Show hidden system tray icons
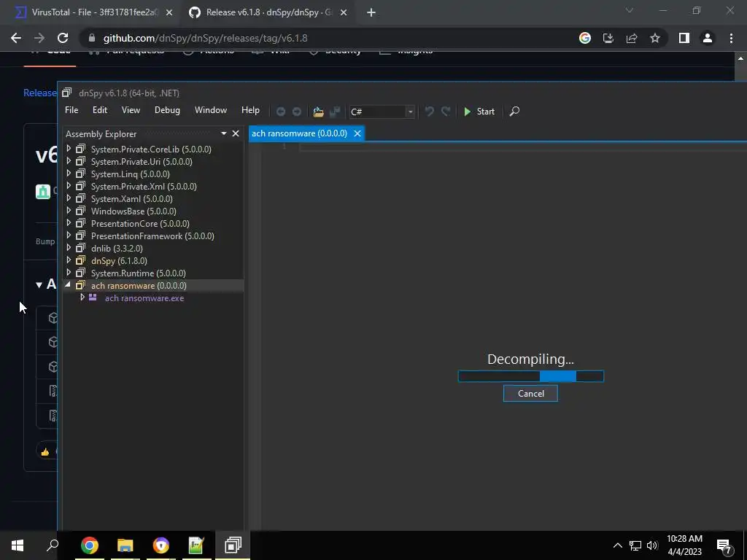The height and width of the screenshot is (560, 747). coord(617,545)
